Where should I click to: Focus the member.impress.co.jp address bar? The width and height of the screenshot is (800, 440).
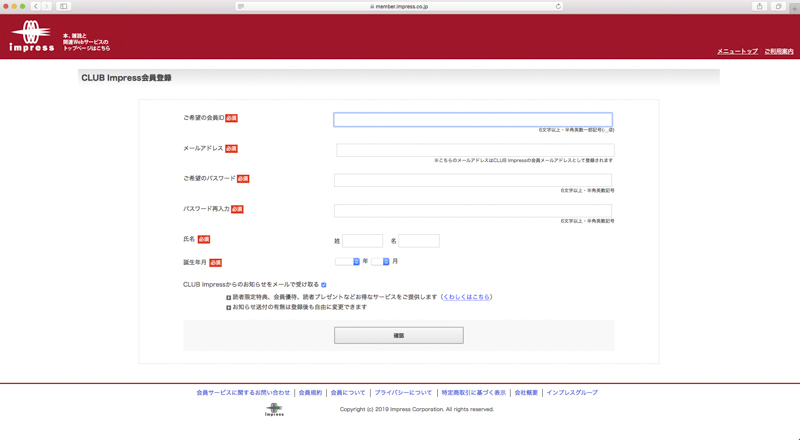click(399, 6)
